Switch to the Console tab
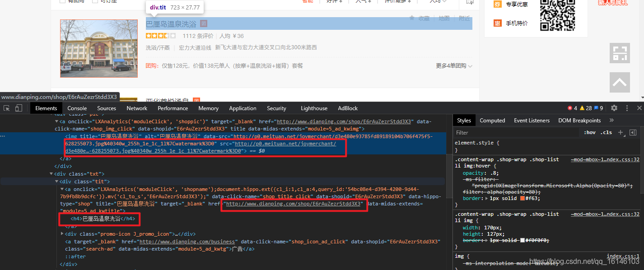644x270 pixels. point(77,108)
